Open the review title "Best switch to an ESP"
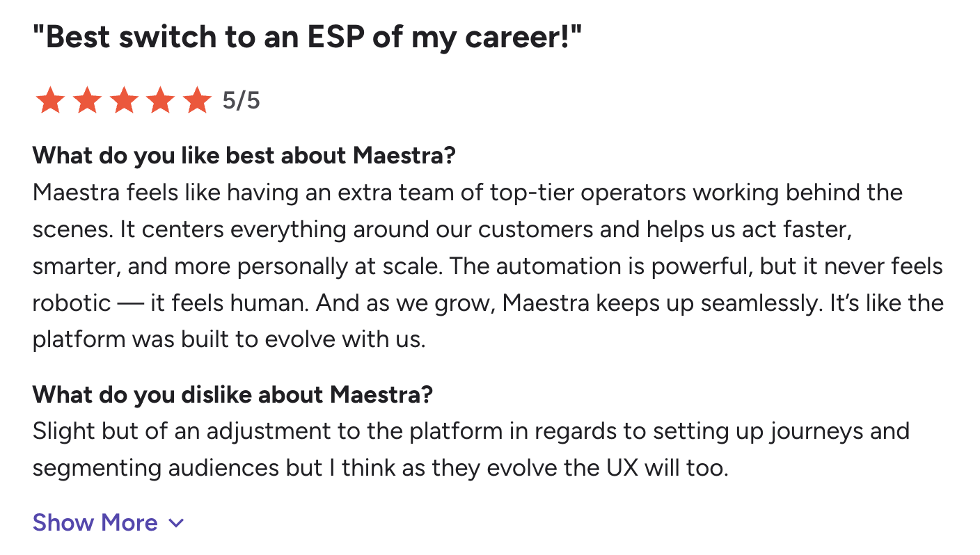The image size is (980, 555). click(306, 38)
